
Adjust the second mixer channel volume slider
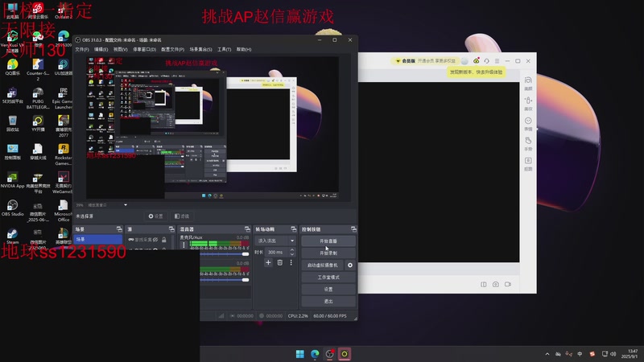tap(225, 280)
